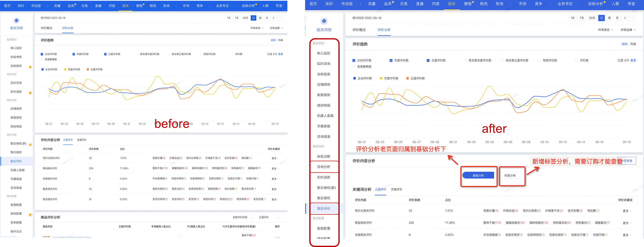This screenshot has width=644, height=247.
Task: Uncheck 负面评价数 in before screenshot
Action: point(74,54)
